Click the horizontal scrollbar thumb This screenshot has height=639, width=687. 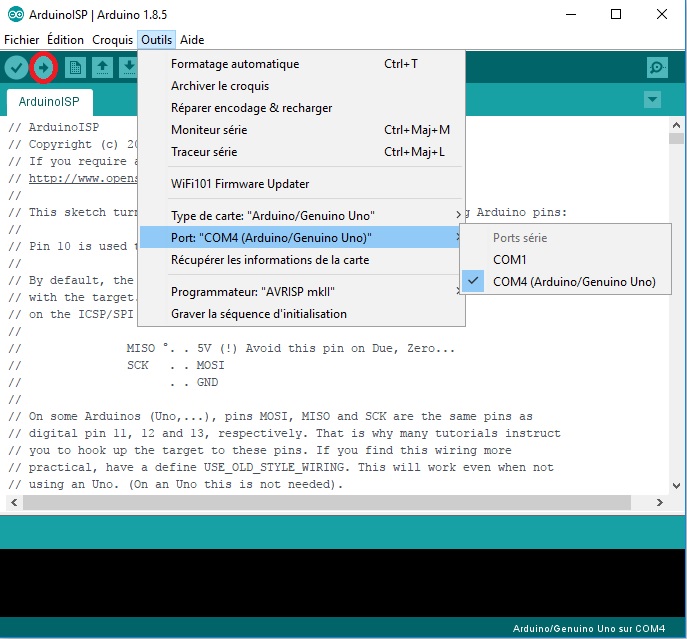pyautogui.click(x=327, y=502)
